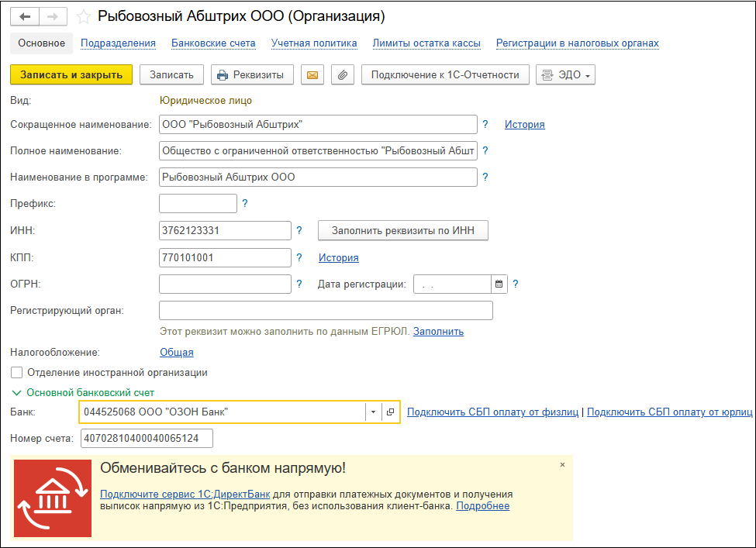Open calendar picker for registration date
The image size is (756, 548).
tap(499, 284)
